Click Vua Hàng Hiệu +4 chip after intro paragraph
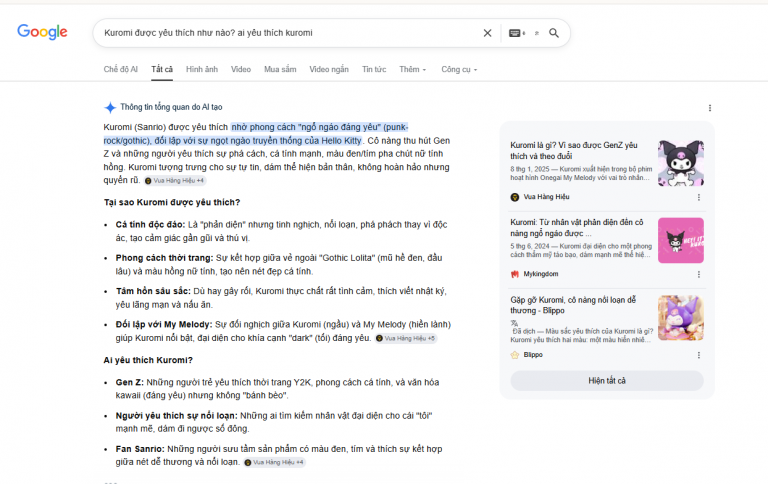The image size is (768, 484). tap(175, 181)
